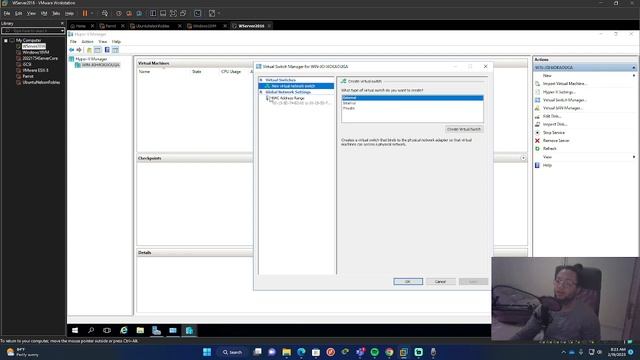Image resolution: width=640 pixels, height=360 pixels.
Task: Open File Explorer from host taskbar
Action: tap(287, 352)
